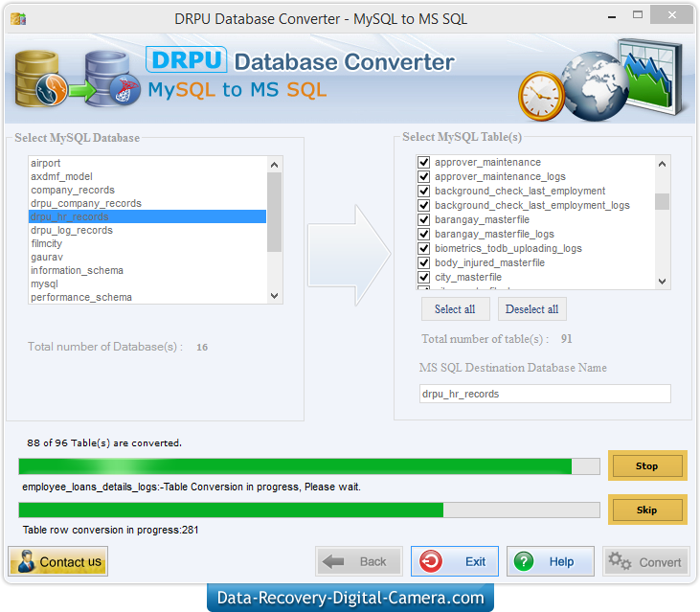Click Select all button
Image resolution: width=700 pixels, height=612 pixels.
tap(456, 309)
